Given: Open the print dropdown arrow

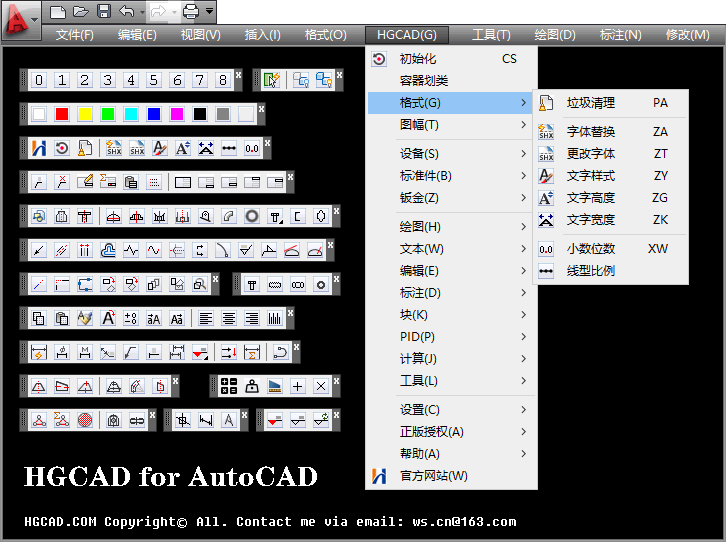Looking at the screenshot, I should 210,11.
